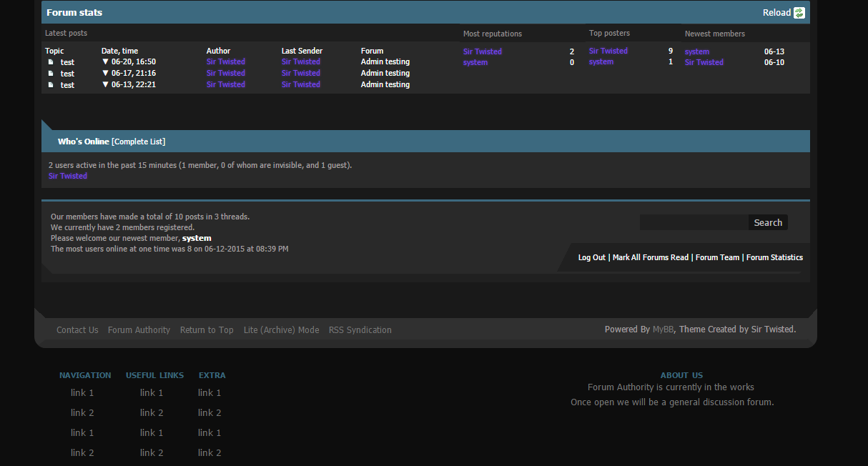Open Admin testing forum on the 06-13 row

[x=385, y=85]
